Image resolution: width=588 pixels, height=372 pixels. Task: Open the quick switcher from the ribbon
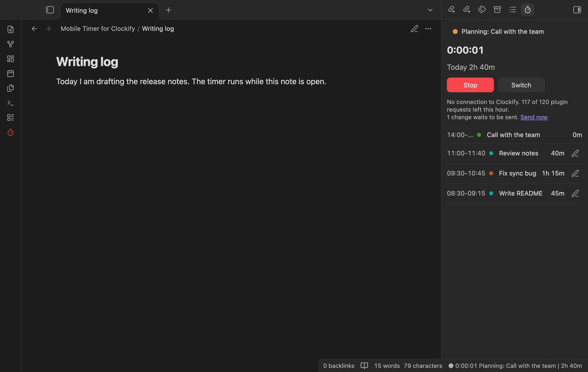pyautogui.click(x=11, y=30)
